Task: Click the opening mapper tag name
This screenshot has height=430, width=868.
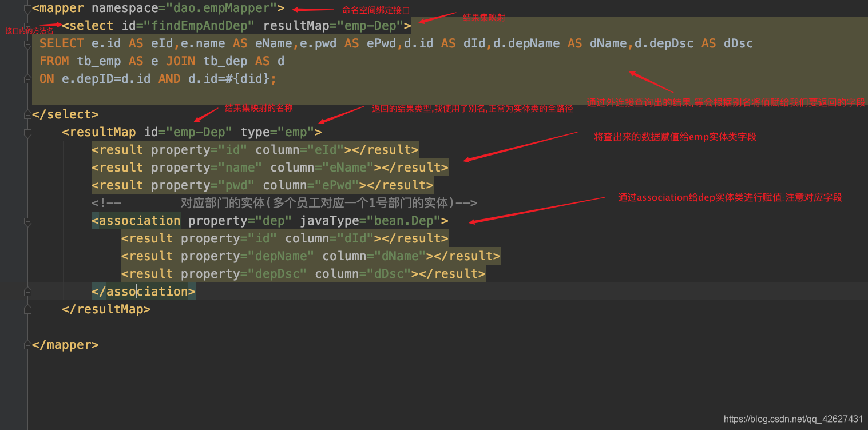Action: coord(62,9)
